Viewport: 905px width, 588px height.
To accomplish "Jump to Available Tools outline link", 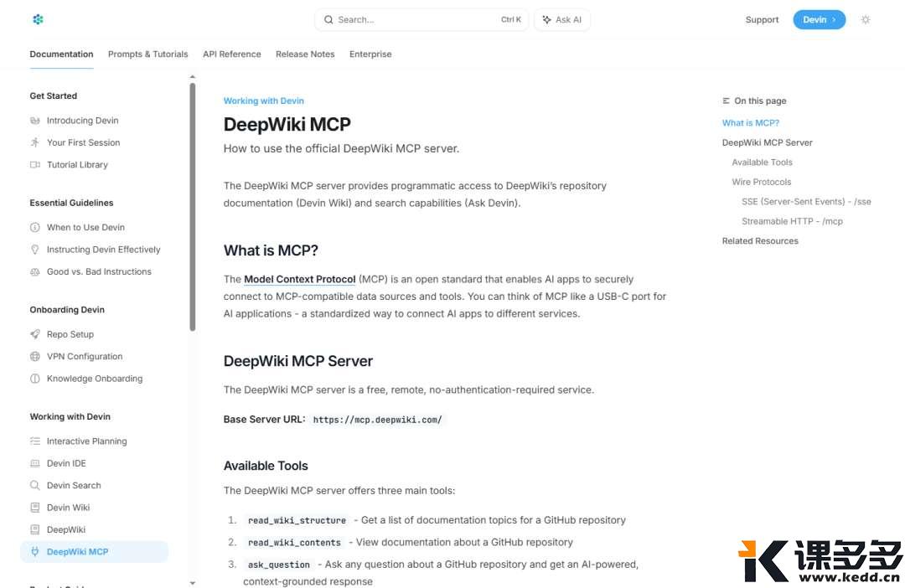I will (762, 162).
